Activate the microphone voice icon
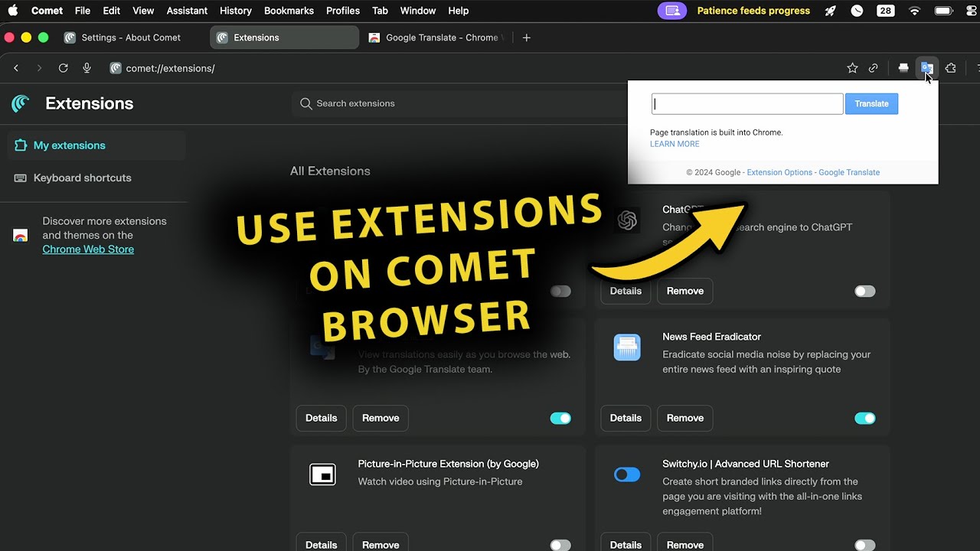Image resolution: width=980 pixels, height=551 pixels. coord(87,68)
